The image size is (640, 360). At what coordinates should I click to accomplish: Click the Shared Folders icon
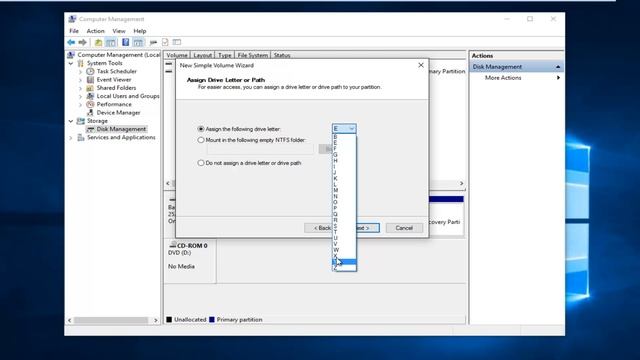pos(90,88)
